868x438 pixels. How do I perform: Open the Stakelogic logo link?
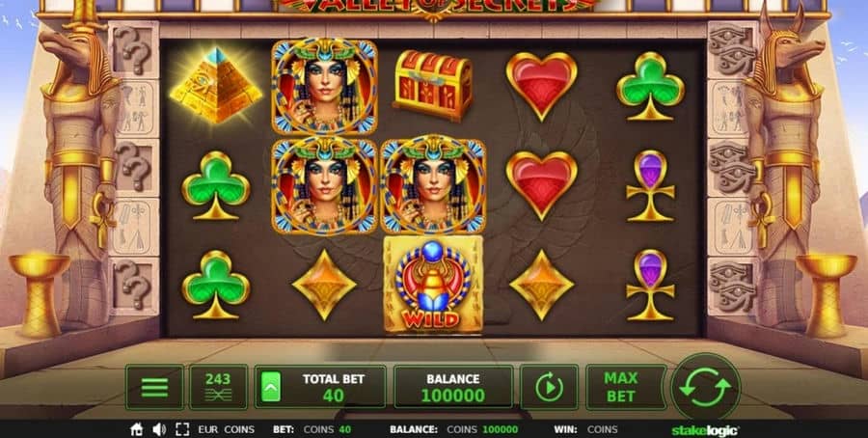(705, 430)
